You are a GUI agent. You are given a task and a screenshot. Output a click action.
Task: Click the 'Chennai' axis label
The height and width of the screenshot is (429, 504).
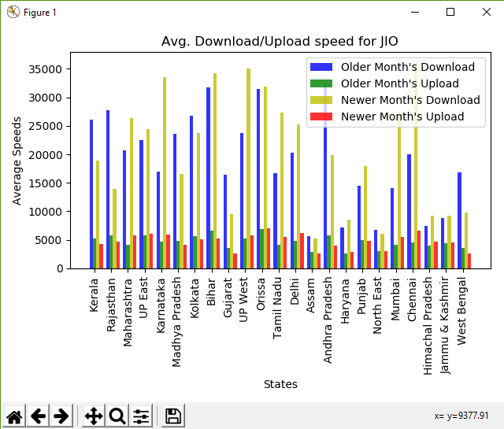[x=412, y=300]
